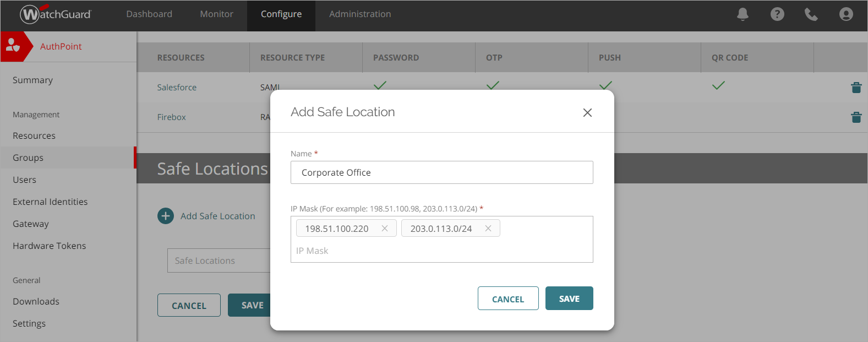868x342 pixels.
Task: Click the notifications bell icon
Action: pos(743,14)
